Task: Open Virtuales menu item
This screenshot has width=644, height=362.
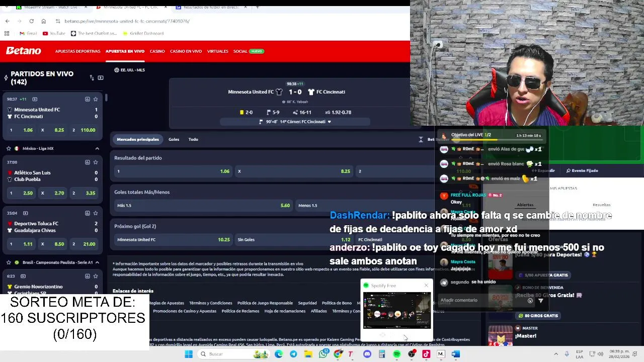Action: point(217,51)
